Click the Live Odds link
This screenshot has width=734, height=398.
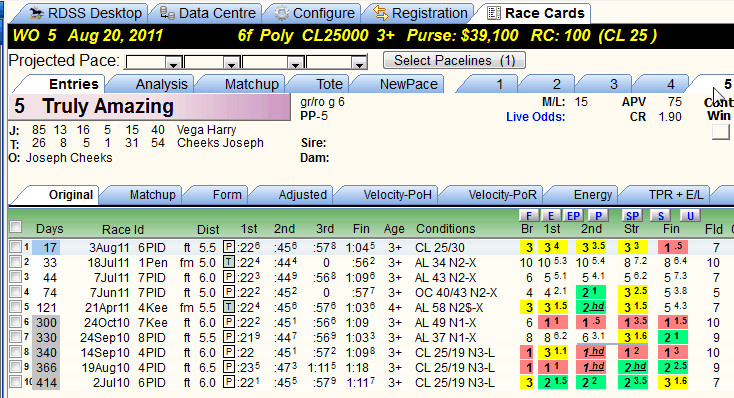pyautogui.click(x=535, y=117)
